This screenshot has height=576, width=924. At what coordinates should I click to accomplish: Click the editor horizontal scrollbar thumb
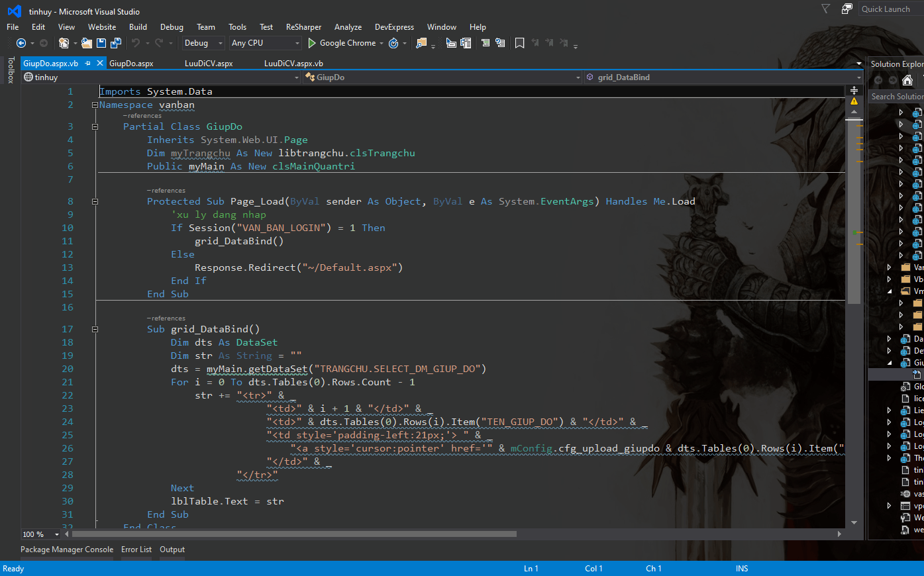click(294, 534)
